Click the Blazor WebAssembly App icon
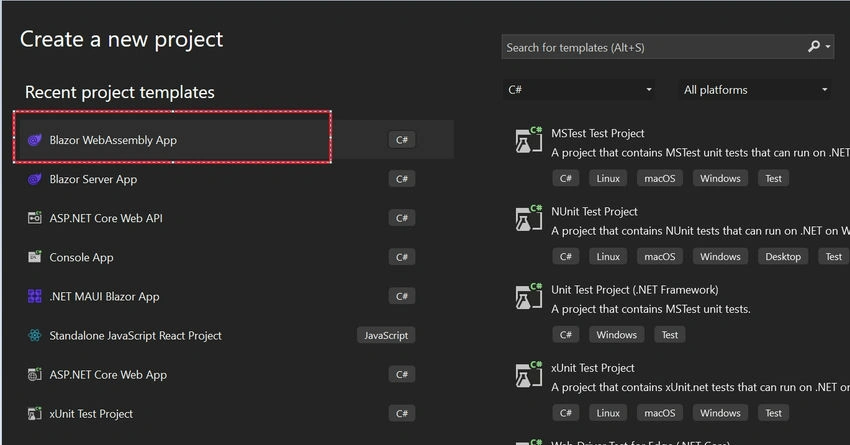 (x=35, y=140)
